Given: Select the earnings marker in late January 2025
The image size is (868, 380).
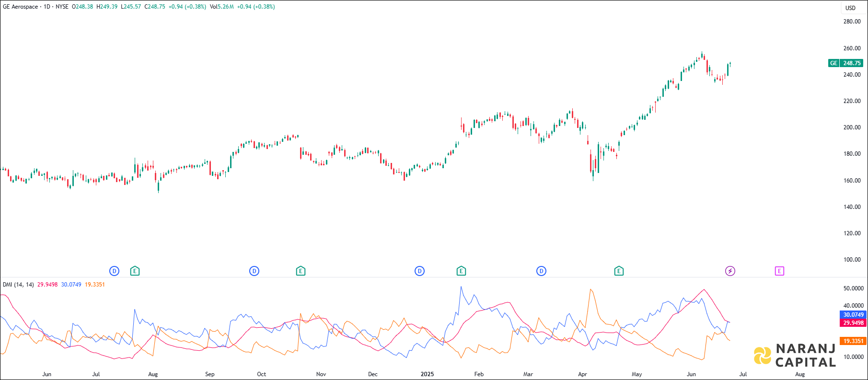Looking at the screenshot, I should tap(461, 271).
